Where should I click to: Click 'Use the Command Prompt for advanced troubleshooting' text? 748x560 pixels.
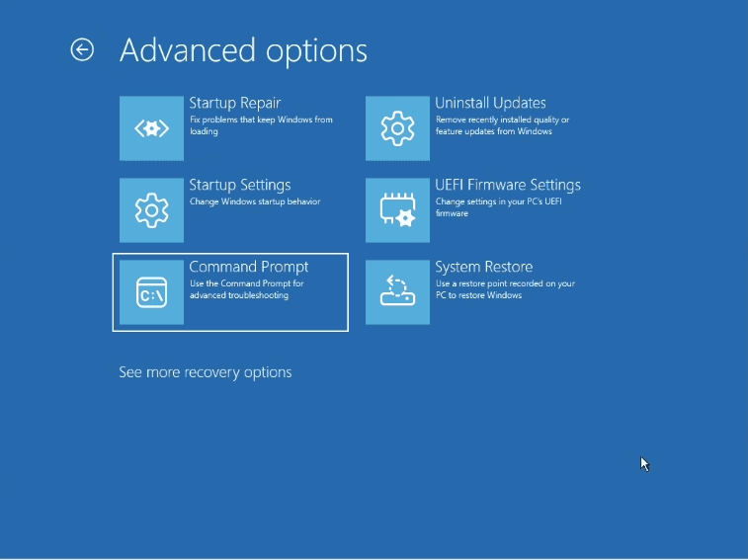[x=247, y=289]
